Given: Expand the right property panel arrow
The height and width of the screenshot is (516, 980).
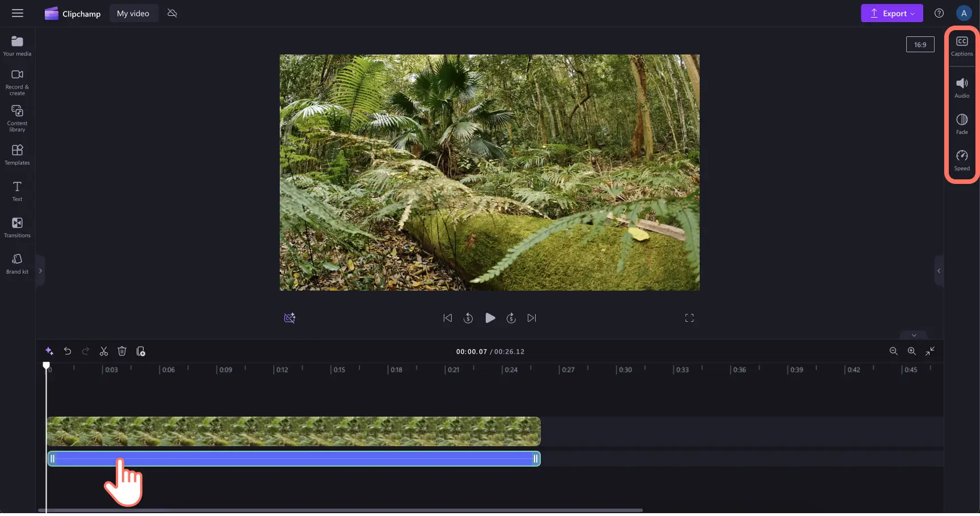Looking at the screenshot, I should pos(939,271).
